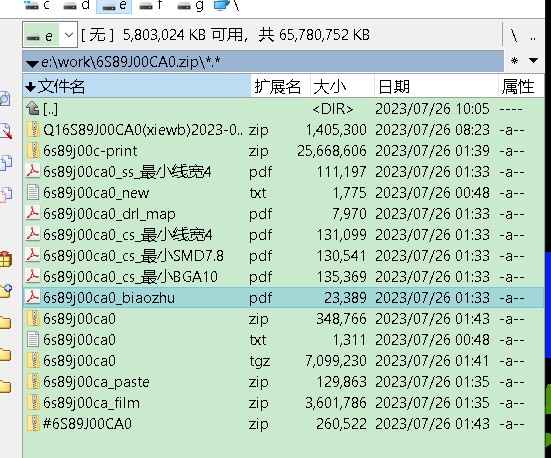551x458 pixels.
Task: Open network neighborhood drive icon
Action: pyautogui.click(x=226, y=6)
